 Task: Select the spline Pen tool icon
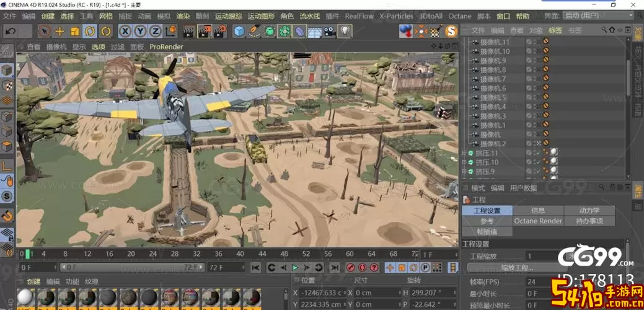coord(255,31)
